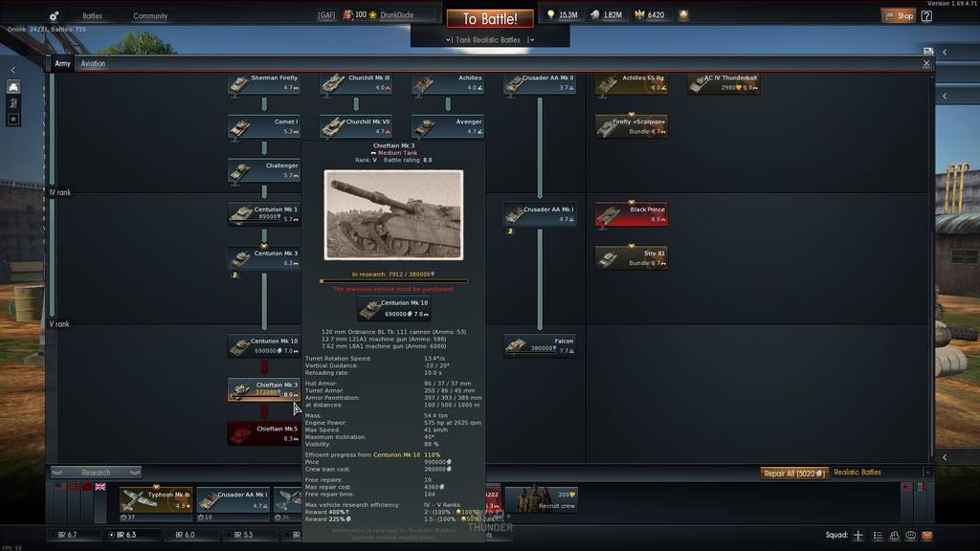Click the 15.3M research points bulb
The height and width of the screenshot is (551, 980).
coord(550,14)
